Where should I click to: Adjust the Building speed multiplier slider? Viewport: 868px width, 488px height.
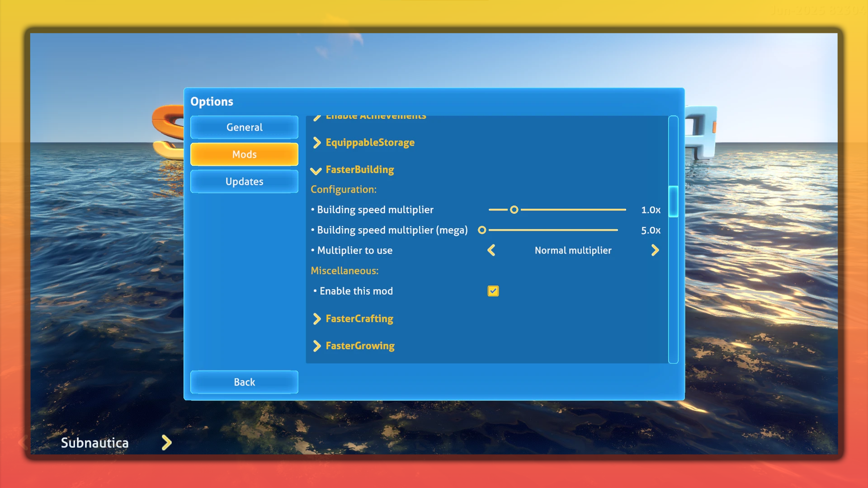(514, 210)
